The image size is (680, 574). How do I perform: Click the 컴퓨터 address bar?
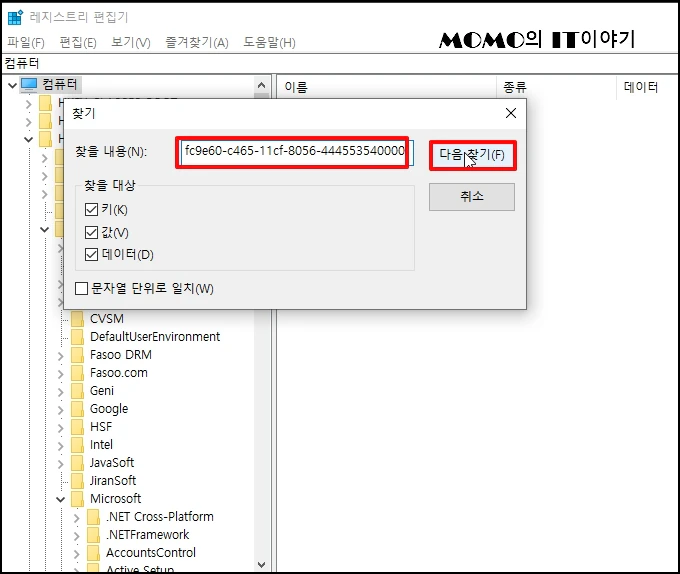pyautogui.click(x=340, y=64)
